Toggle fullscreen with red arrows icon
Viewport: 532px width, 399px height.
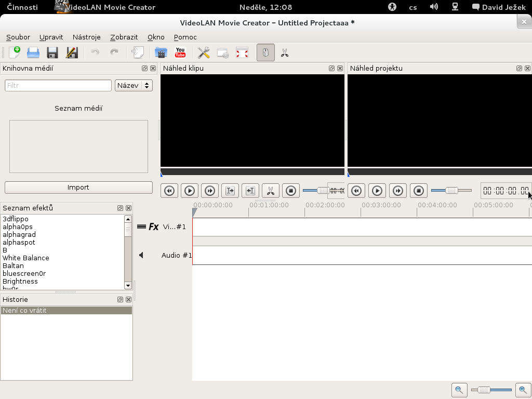242,52
